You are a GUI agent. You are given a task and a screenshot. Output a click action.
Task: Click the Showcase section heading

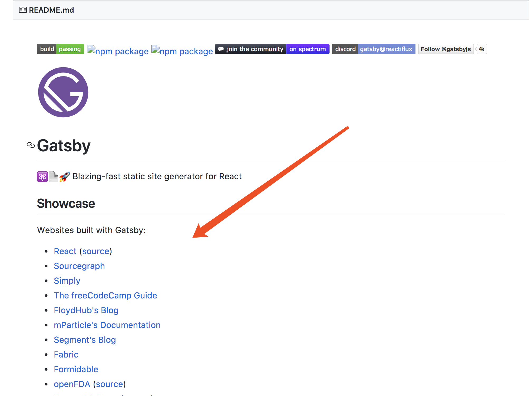66,203
